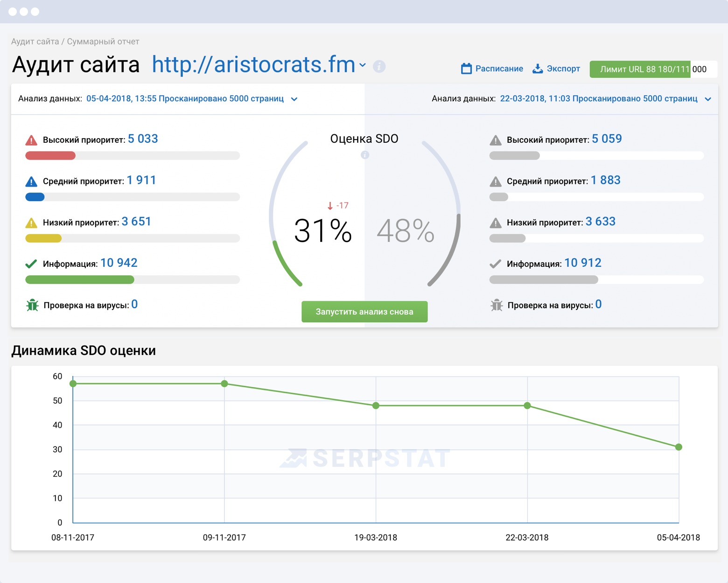
Task: Click the chart data point for 22-03-2018
Action: pos(527,406)
